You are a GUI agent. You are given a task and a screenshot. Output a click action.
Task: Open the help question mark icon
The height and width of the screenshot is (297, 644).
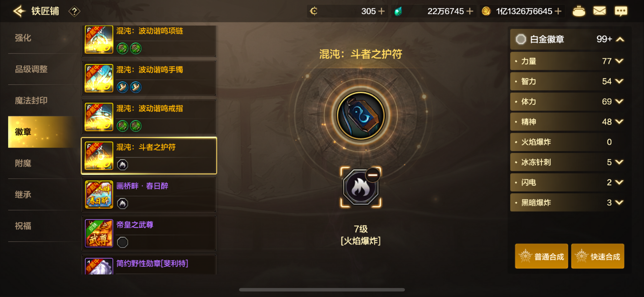point(74,11)
